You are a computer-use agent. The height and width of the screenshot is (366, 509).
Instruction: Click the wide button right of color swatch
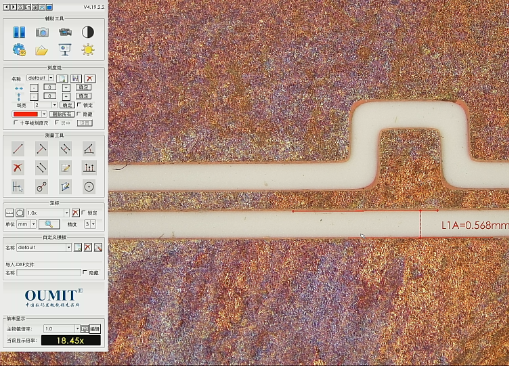[x=62, y=114]
